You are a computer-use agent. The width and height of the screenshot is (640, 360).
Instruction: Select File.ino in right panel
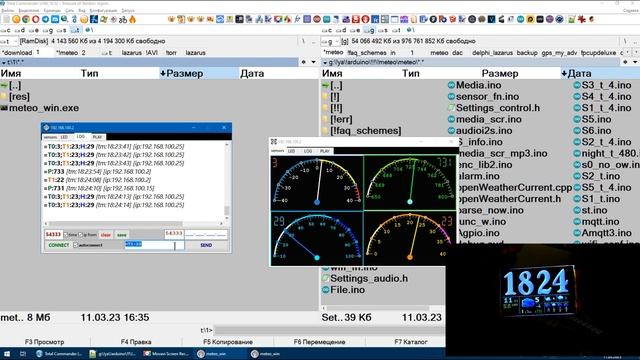[343, 290]
